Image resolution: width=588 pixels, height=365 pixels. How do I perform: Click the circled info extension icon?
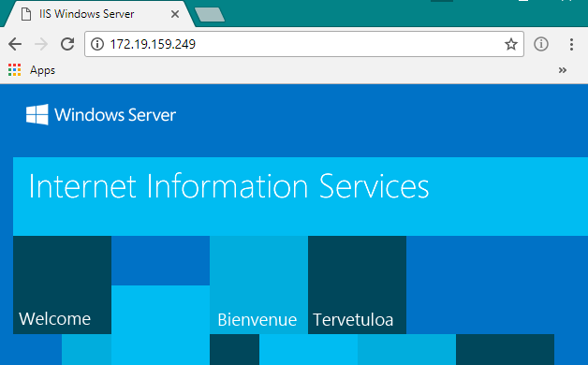click(x=541, y=44)
